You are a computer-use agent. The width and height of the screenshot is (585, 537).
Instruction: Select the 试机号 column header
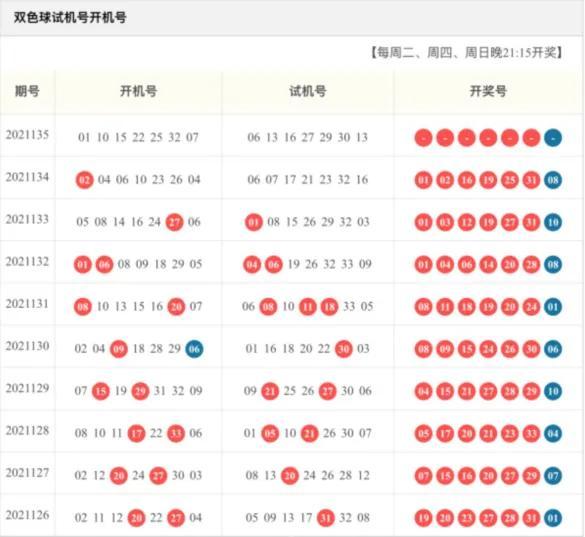click(308, 91)
